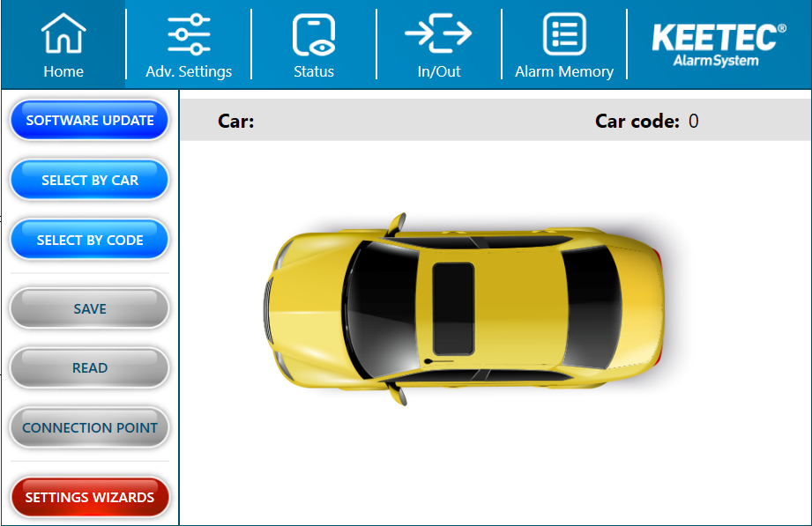Image resolution: width=812 pixels, height=526 pixels.
Task: Choose the SELECT BY CODE button
Action: click(x=90, y=241)
